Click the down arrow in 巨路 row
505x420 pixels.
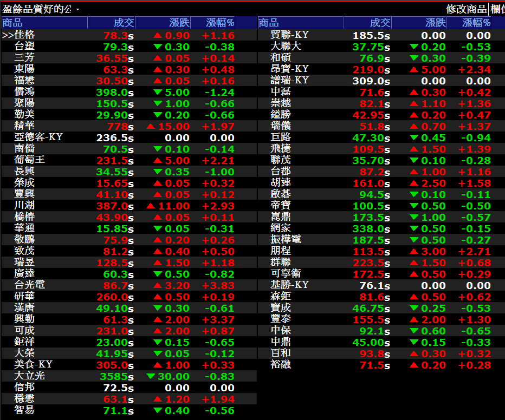(x=414, y=137)
